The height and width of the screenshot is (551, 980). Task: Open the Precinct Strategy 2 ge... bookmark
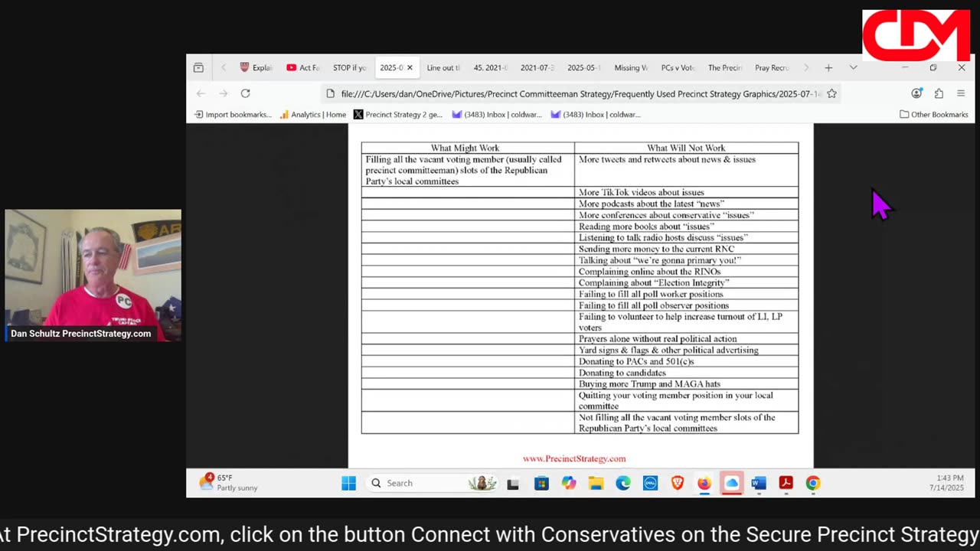pyautogui.click(x=398, y=114)
